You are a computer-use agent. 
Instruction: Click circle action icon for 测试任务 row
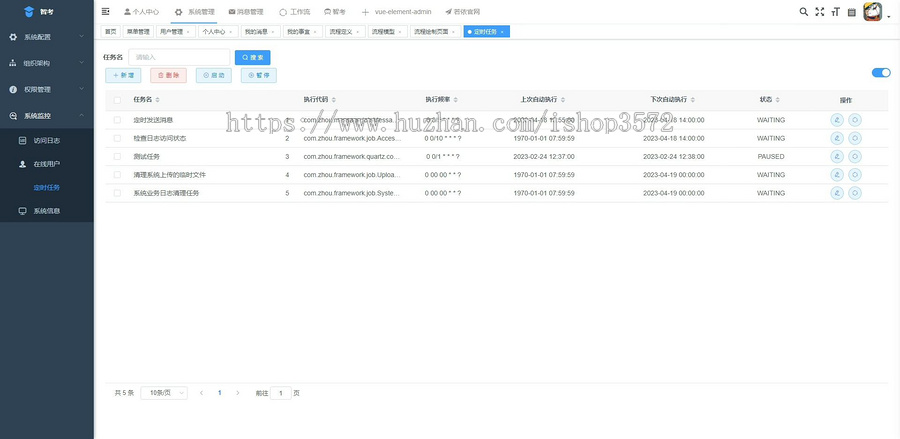coord(855,157)
